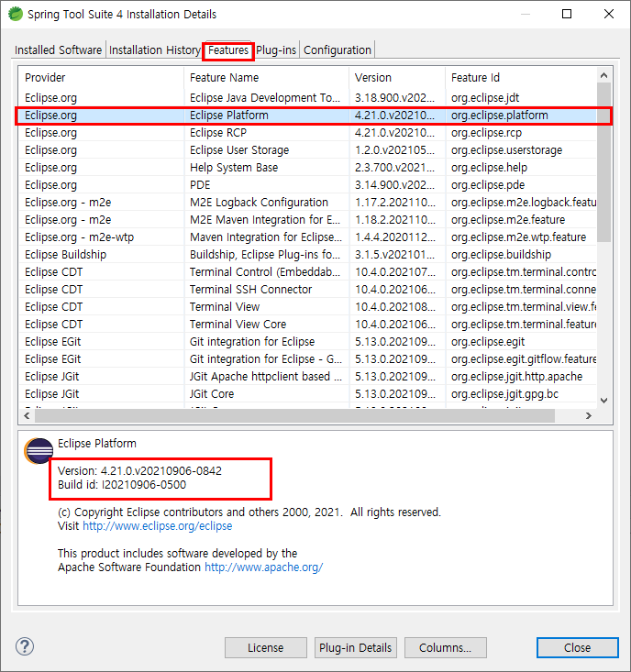Switch to Installed Software tab

point(58,50)
